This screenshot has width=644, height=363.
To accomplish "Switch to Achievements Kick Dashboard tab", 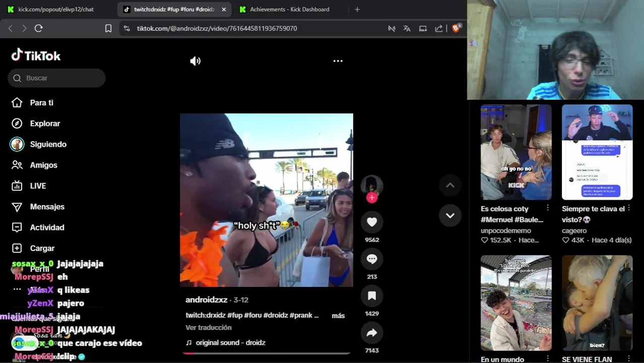I will tap(289, 9).
